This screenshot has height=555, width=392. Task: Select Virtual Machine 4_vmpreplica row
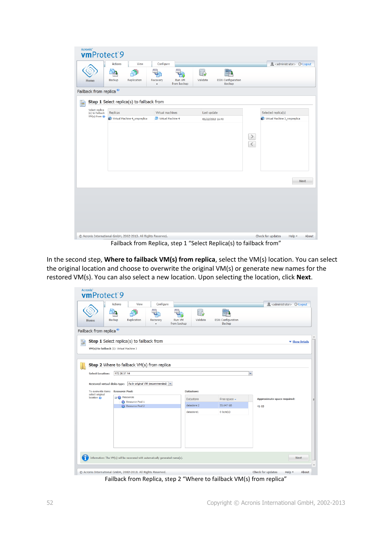pos(175,118)
